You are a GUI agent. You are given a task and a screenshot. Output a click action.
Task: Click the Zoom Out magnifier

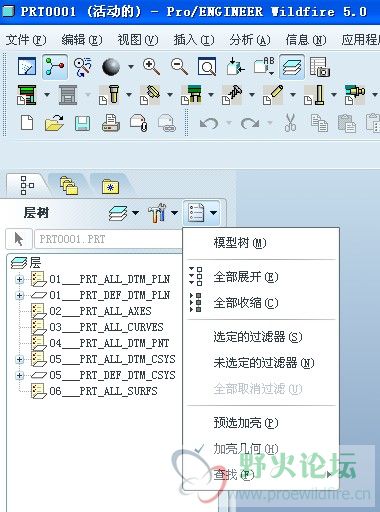pos(179,66)
